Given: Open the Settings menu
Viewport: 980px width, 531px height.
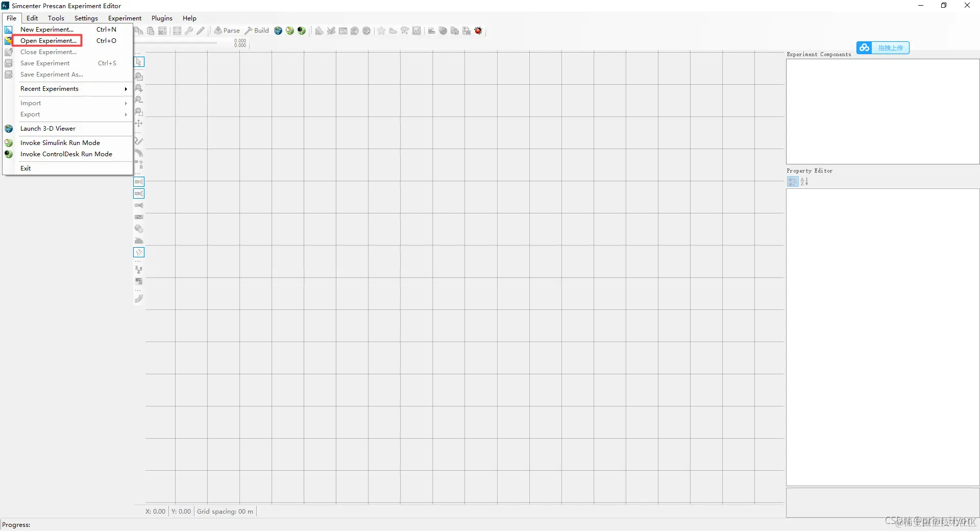Looking at the screenshot, I should tap(86, 18).
